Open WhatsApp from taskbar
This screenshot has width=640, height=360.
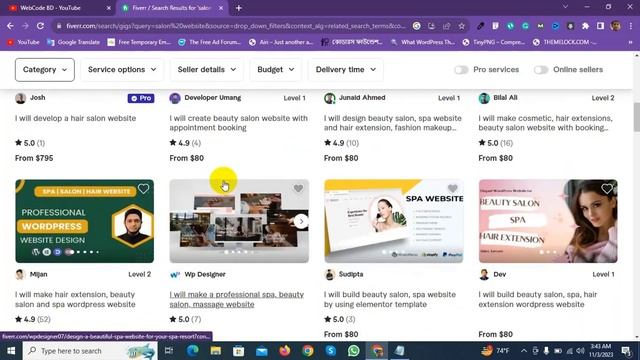(354, 351)
